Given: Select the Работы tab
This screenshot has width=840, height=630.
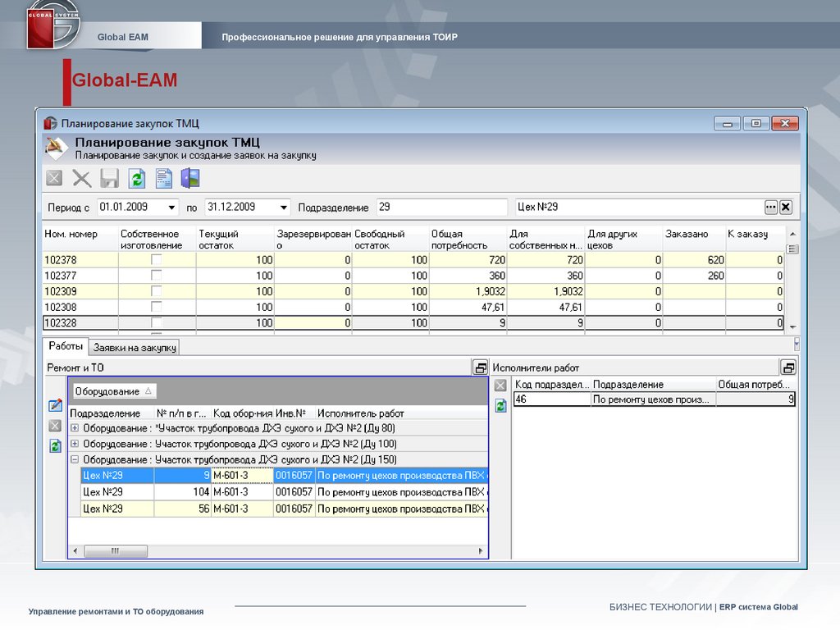Looking at the screenshot, I should 65,346.
